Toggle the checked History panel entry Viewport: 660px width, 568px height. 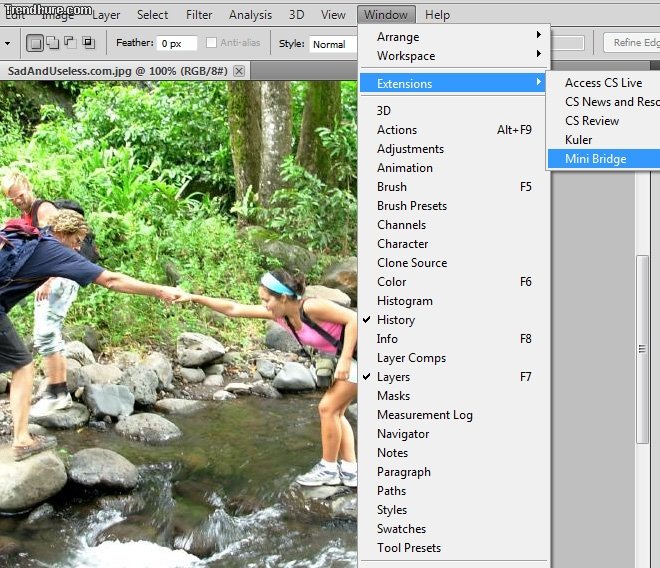click(x=395, y=320)
